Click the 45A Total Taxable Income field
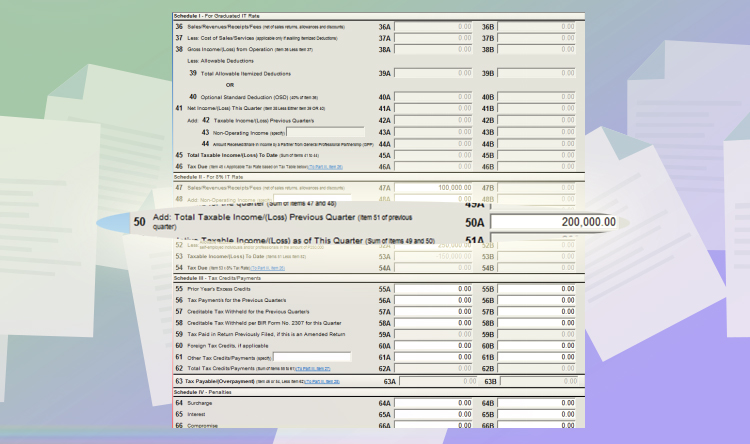The height and width of the screenshot is (444, 750). click(x=433, y=155)
